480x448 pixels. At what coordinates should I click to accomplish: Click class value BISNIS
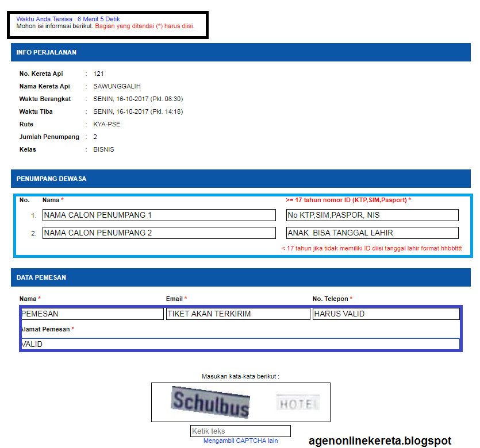104,149
